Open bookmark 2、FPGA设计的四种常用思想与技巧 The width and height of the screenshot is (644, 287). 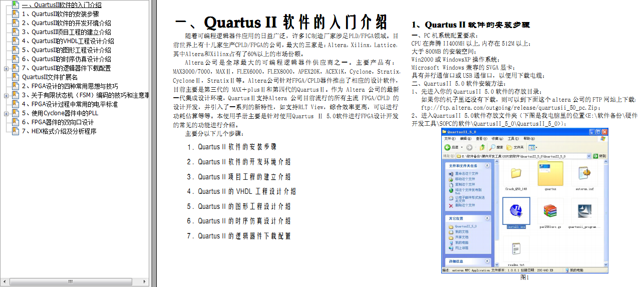[70, 86]
